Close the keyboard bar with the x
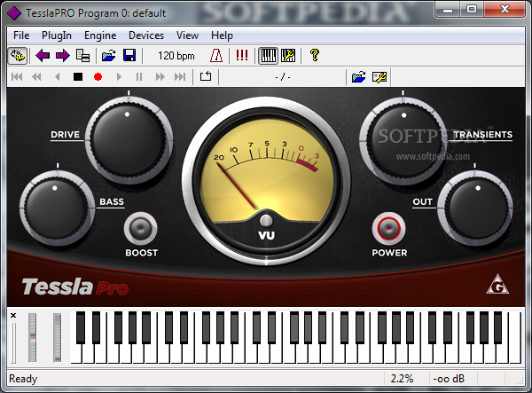Screen dimensions: 532x393 click(x=13, y=315)
